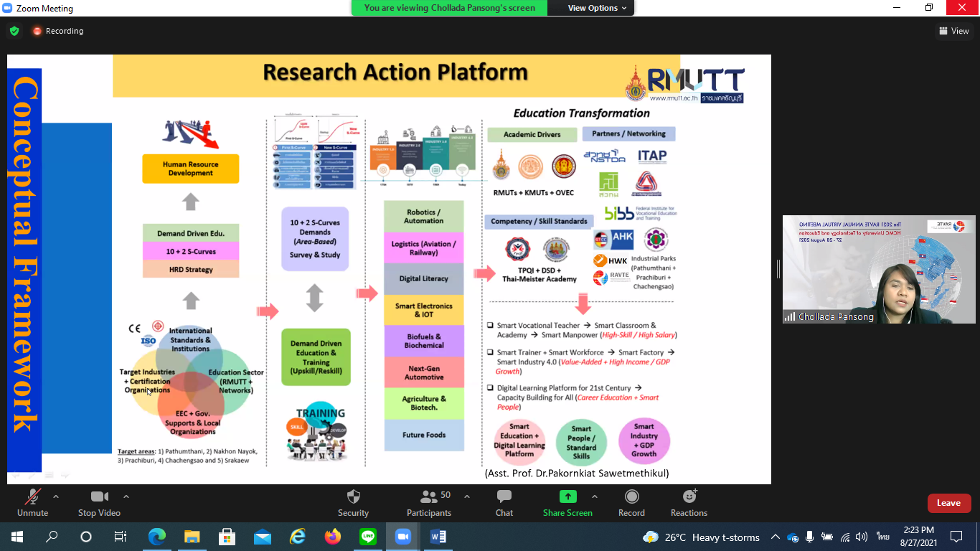Viewport: 980px width, 551px height.
Task: Click the microphone tray icon
Action: (809, 537)
